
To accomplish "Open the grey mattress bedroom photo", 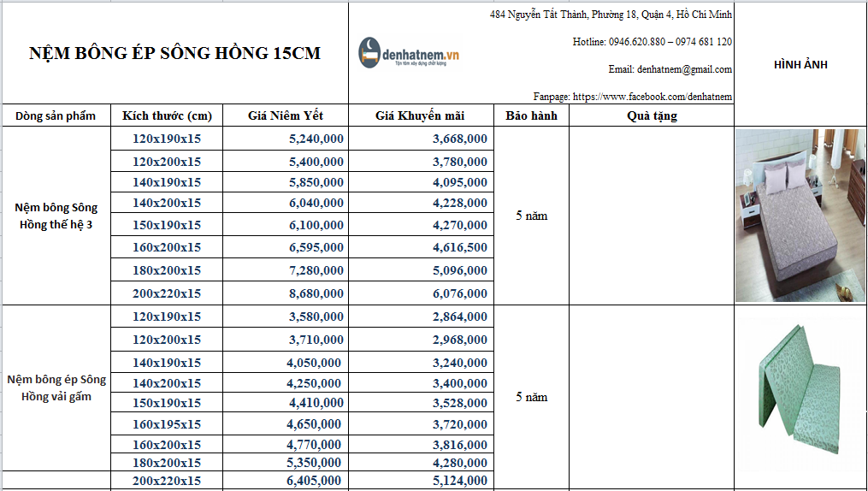I will [800, 216].
